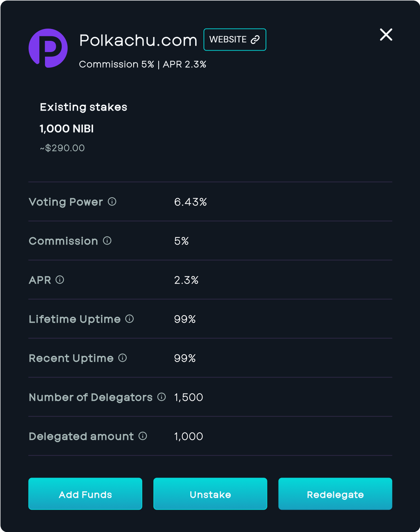Image resolution: width=420 pixels, height=532 pixels.
Task: Click the Unstake button
Action: tap(210, 494)
